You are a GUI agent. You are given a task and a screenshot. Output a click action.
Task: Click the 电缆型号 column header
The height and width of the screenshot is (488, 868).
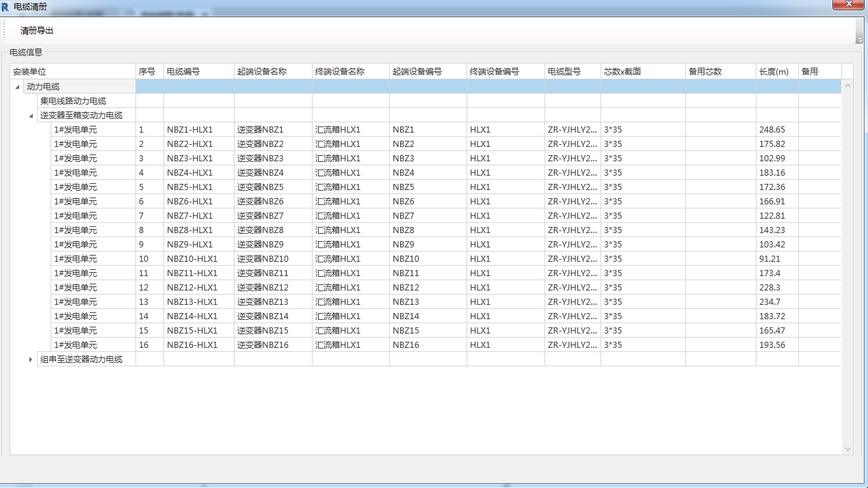click(x=573, y=72)
